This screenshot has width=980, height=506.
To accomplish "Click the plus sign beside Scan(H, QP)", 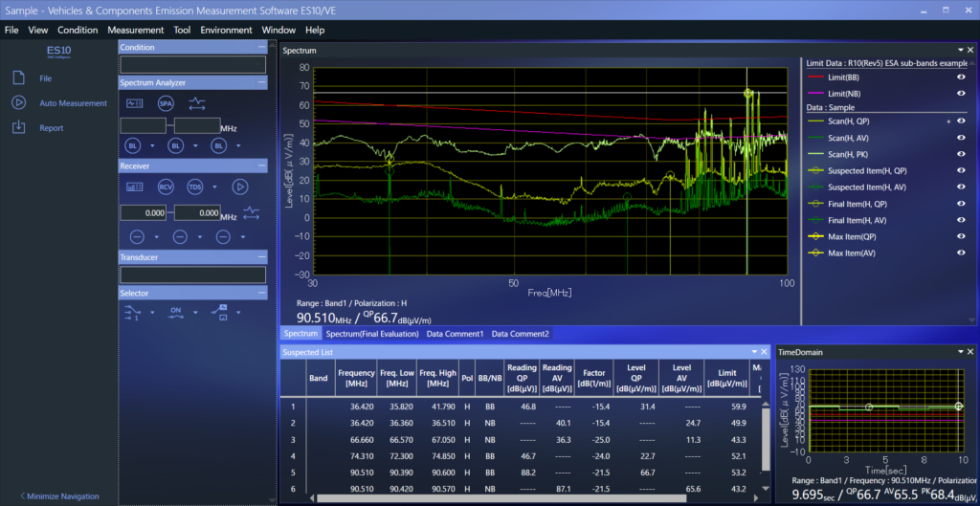I will (x=948, y=121).
